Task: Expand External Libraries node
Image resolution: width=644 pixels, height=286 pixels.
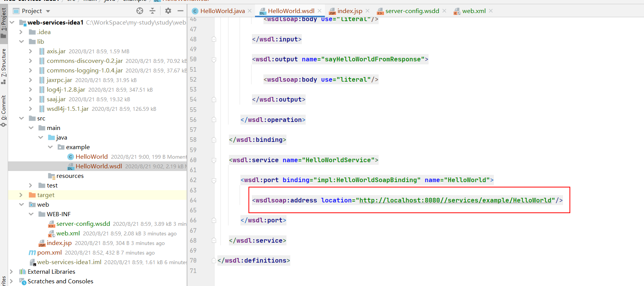Action: pos(12,271)
